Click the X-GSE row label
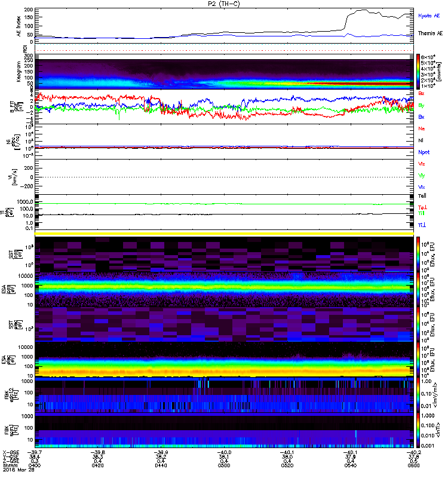Screen dimensions: 448x478 tap(11, 452)
